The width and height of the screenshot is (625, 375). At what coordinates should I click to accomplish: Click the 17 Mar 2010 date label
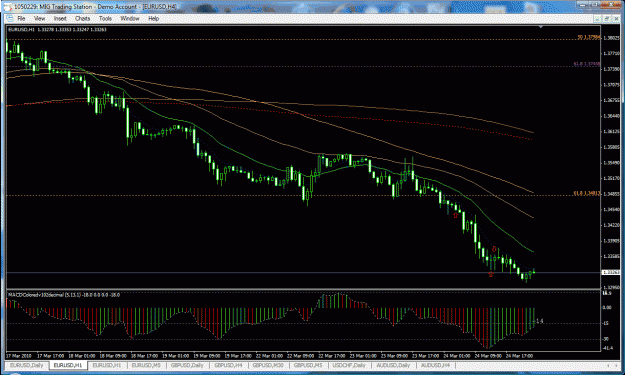tap(19, 355)
